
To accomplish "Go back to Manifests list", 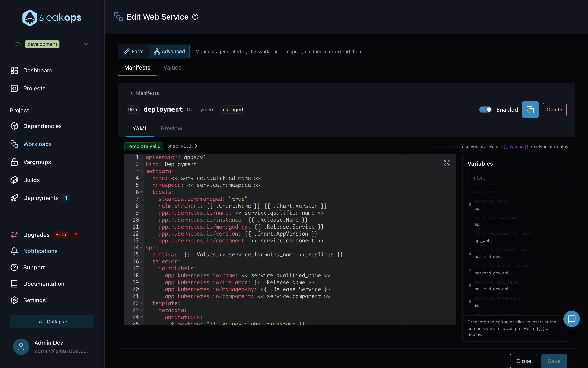I will click(x=145, y=93).
